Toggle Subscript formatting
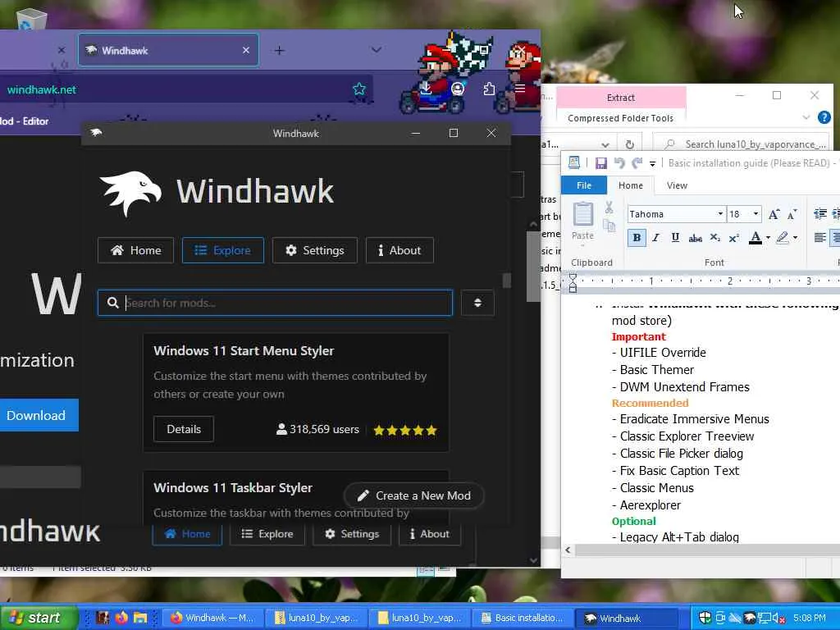This screenshot has width=840, height=630. pyautogui.click(x=714, y=237)
